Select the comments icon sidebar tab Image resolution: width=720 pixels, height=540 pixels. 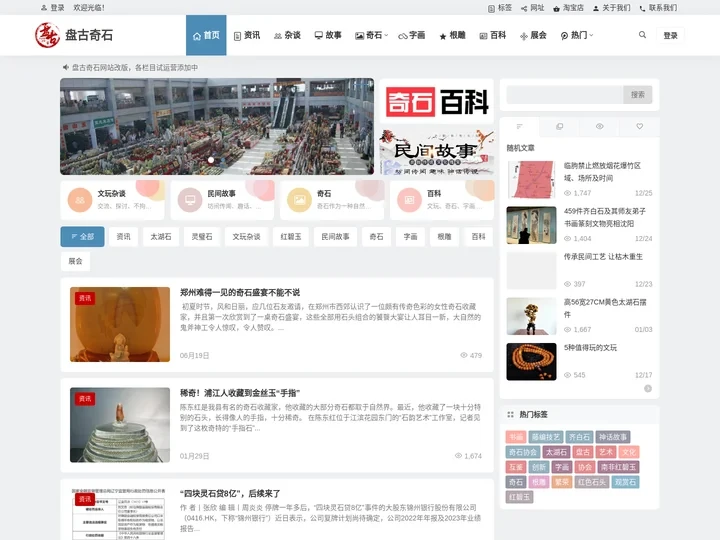click(x=559, y=127)
